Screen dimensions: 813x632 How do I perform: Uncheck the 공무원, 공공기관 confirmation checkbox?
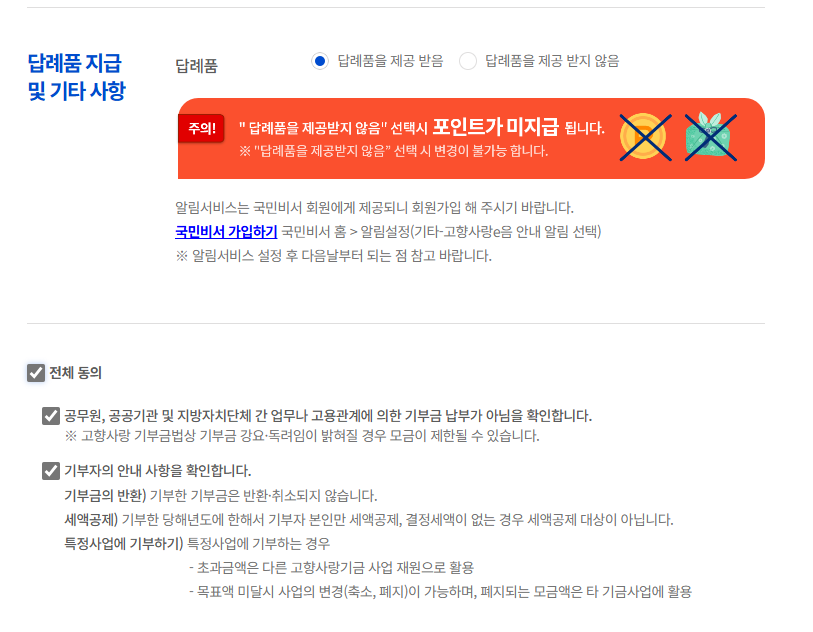coord(51,416)
